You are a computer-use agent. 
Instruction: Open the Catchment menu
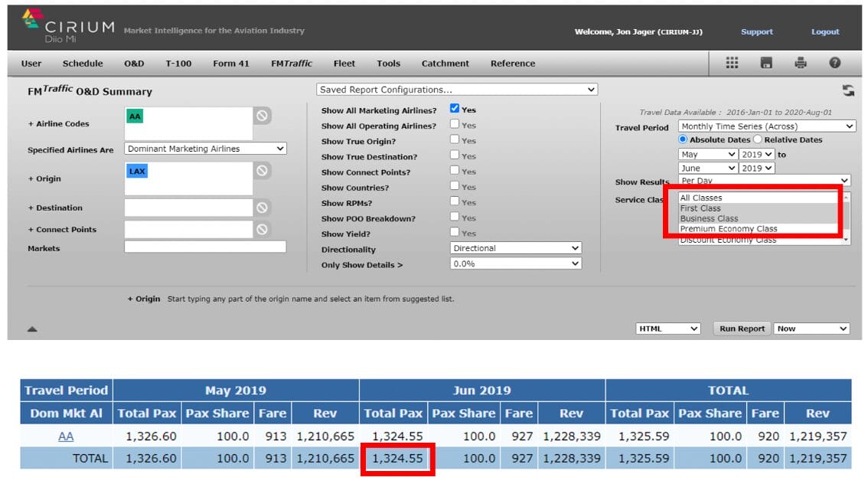tap(445, 64)
